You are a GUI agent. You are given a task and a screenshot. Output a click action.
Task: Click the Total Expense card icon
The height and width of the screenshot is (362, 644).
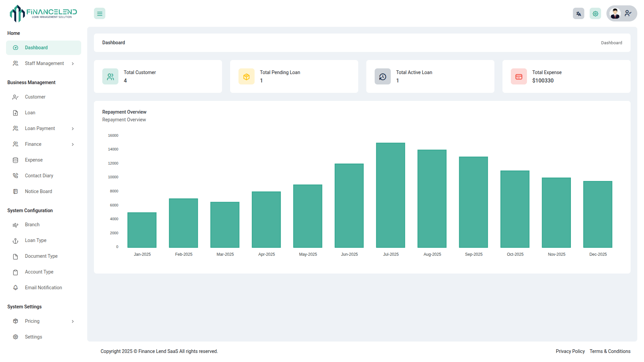tap(519, 77)
